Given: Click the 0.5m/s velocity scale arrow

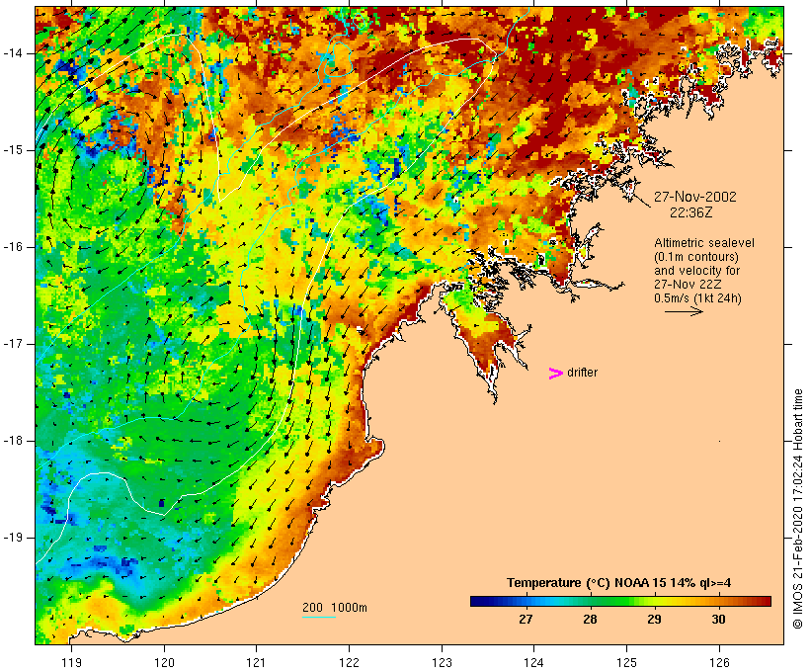Looking at the screenshot, I should click(x=684, y=311).
